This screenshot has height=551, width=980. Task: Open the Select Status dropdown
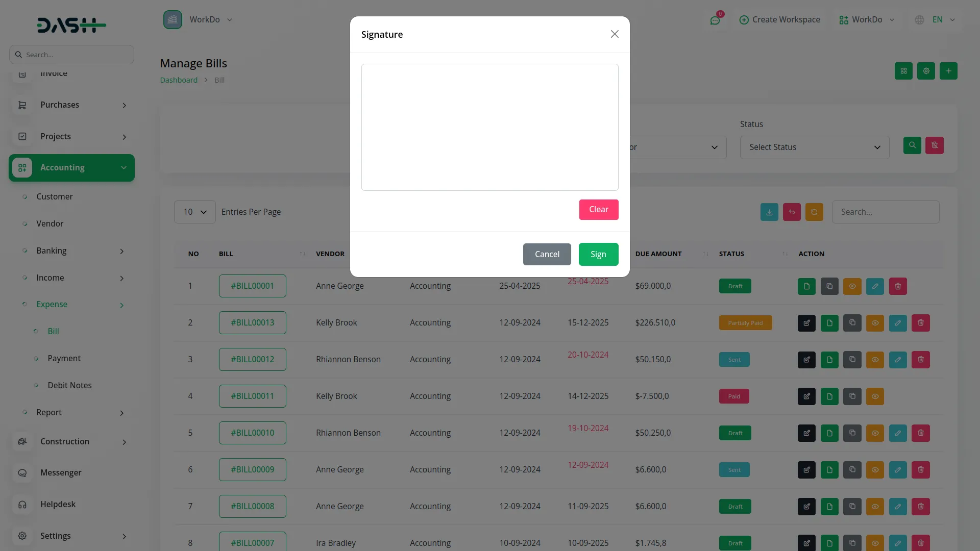[815, 147]
